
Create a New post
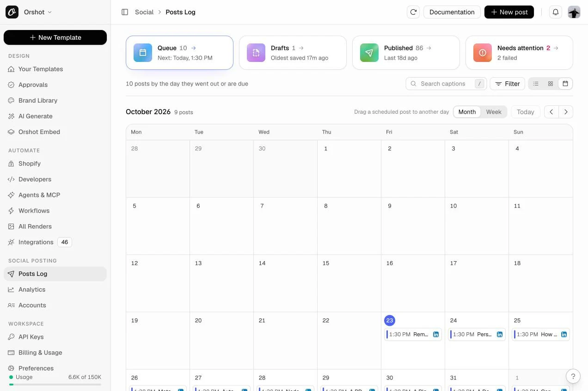(509, 12)
